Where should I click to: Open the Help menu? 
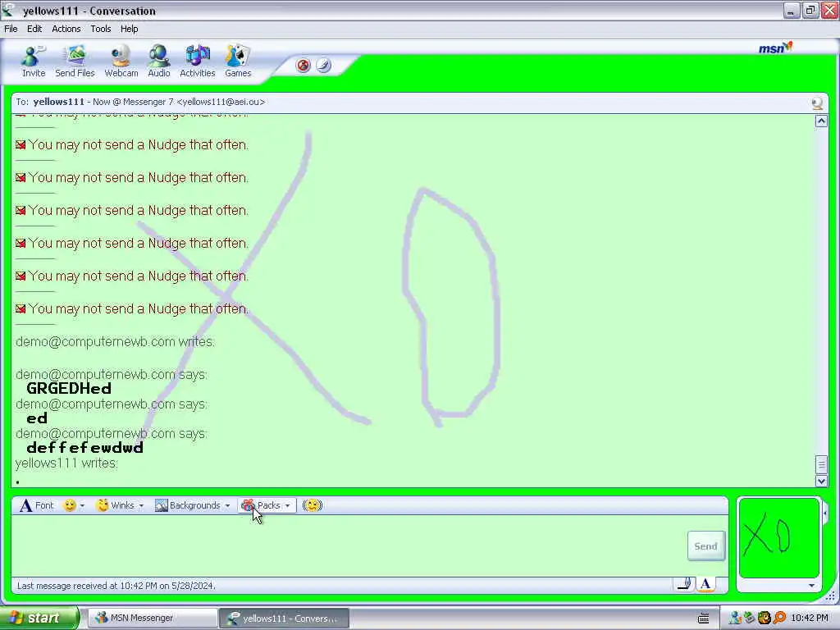pyautogui.click(x=129, y=29)
